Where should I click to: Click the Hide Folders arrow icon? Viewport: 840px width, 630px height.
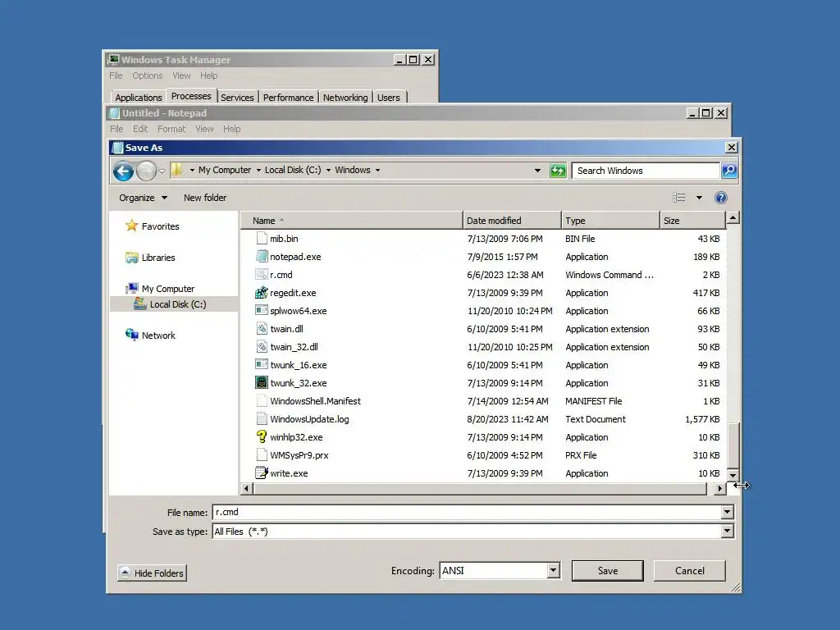click(x=125, y=572)
